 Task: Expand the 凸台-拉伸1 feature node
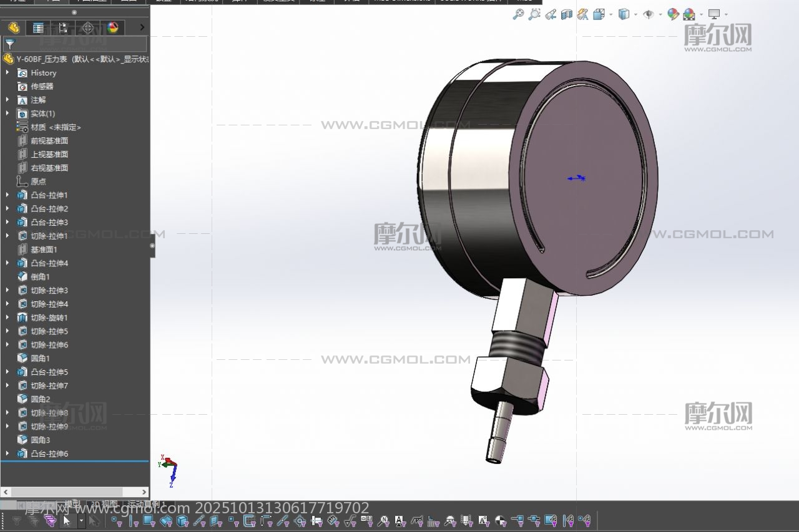7,195
